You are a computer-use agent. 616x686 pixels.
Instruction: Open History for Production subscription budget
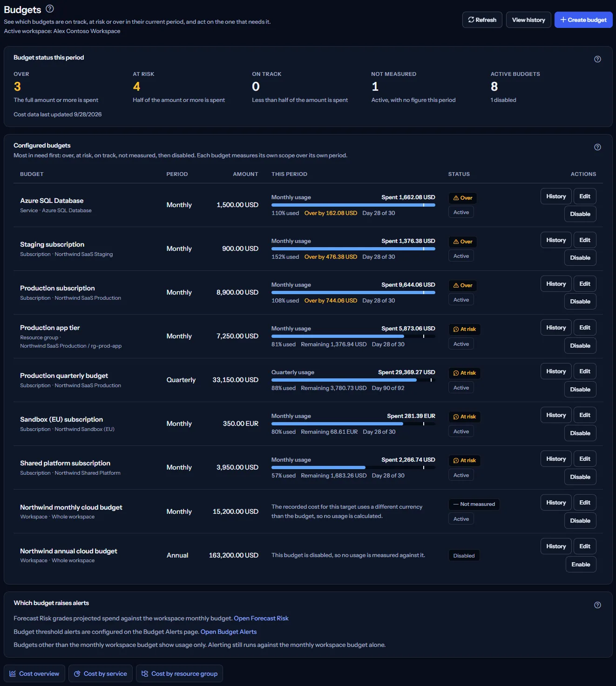coord(556,284)
